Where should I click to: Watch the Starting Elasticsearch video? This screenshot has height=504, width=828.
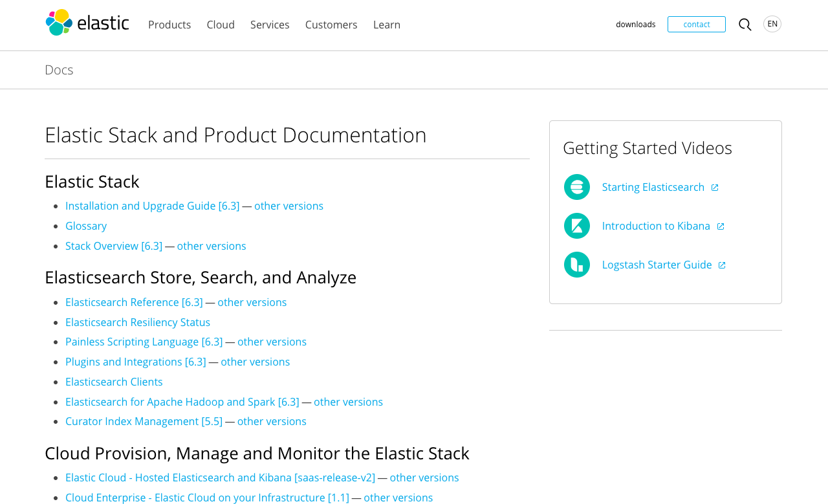click(x=653, y=187)
